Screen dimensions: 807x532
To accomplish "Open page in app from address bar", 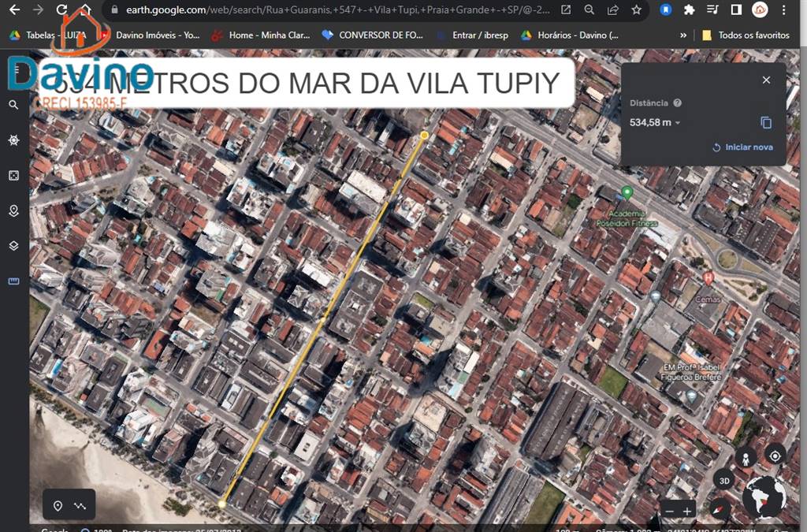I will pos(566,9).
